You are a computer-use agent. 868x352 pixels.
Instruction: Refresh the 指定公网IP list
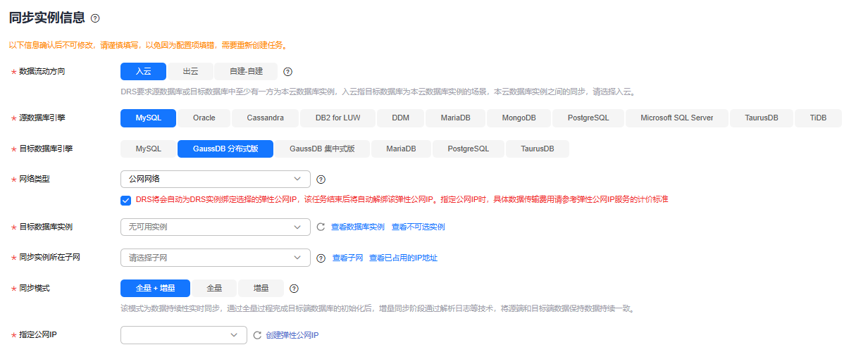pos(257,336)
